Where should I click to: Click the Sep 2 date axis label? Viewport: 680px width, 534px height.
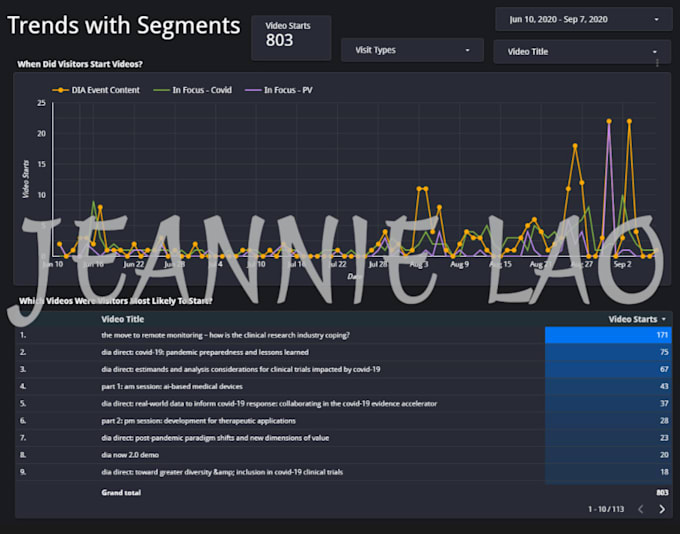[623, 264]
